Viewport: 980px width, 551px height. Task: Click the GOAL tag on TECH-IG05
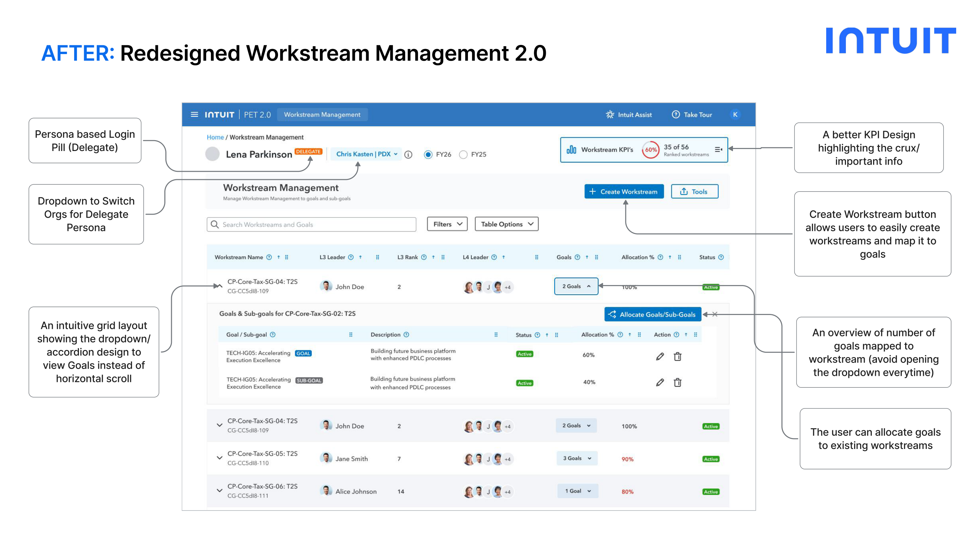[303, 353]
